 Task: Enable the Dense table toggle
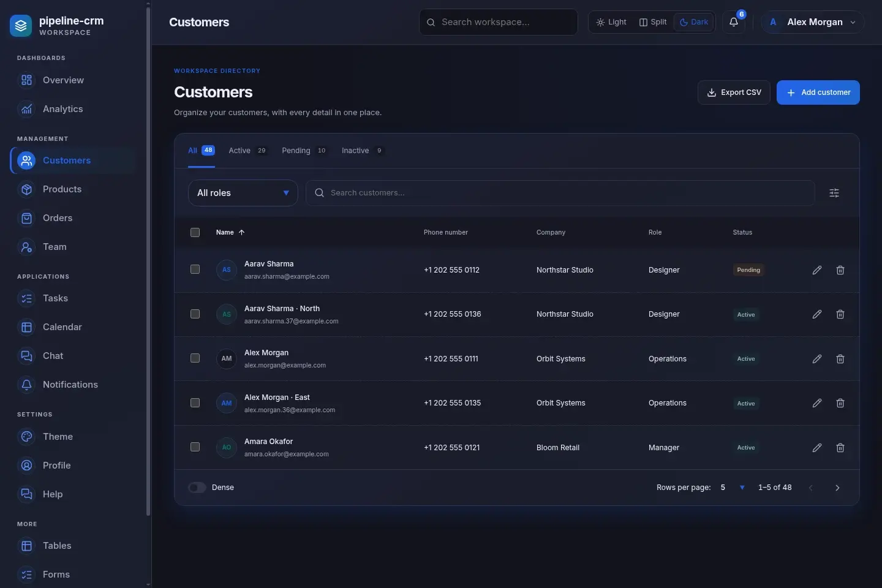197,488
